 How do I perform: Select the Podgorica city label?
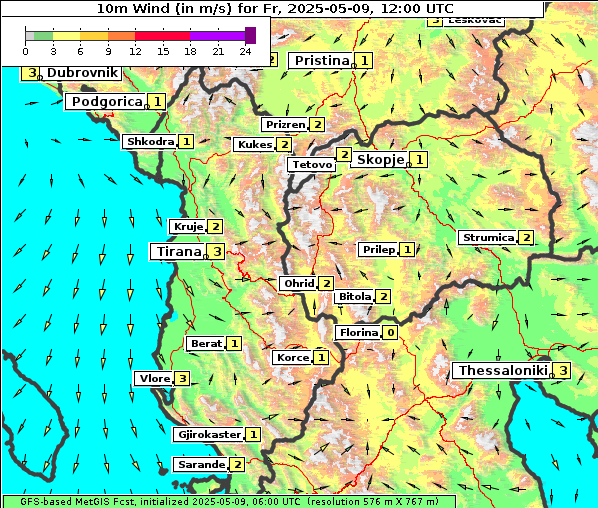click(107, 102)
